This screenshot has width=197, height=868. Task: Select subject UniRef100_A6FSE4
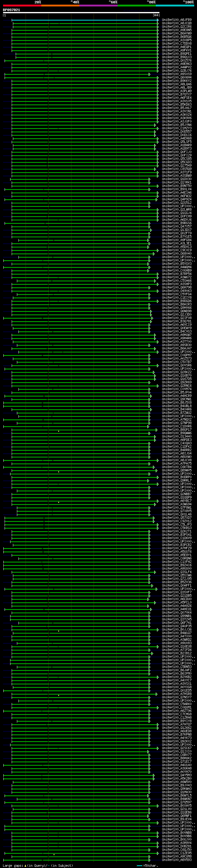pyautogui.click(x=177, y=98)
